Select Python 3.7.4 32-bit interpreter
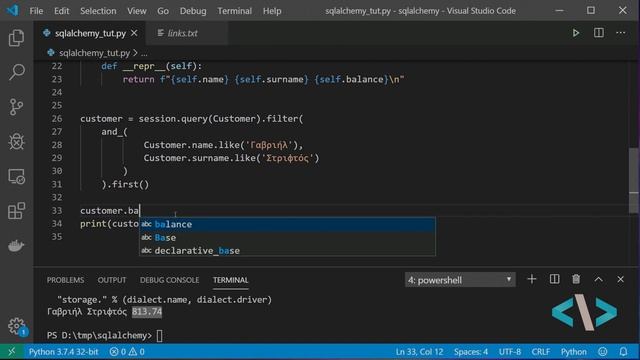The width and height of the screenshot is (640, 360). tap(64, 351)
